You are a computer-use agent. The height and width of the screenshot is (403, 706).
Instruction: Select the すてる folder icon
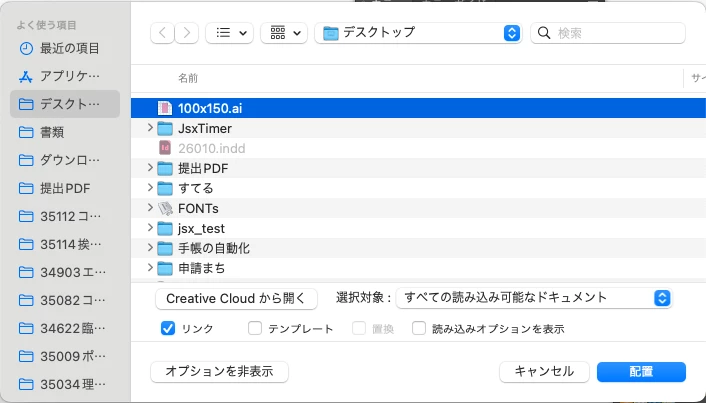165,188
